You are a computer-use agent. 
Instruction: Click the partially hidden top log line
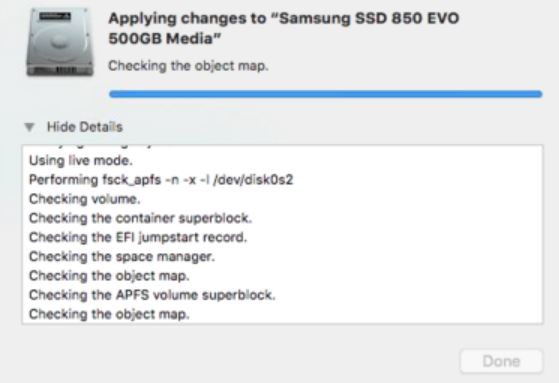click(x=91, y=147)
